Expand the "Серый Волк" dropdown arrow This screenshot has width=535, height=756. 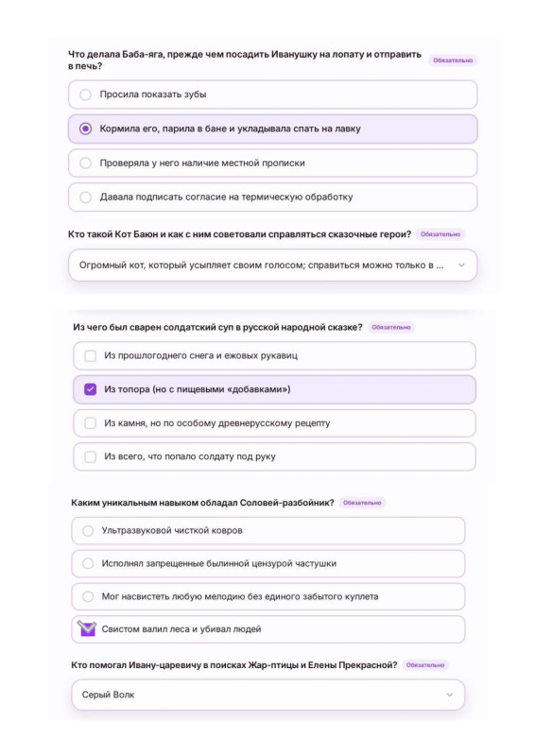450,695
